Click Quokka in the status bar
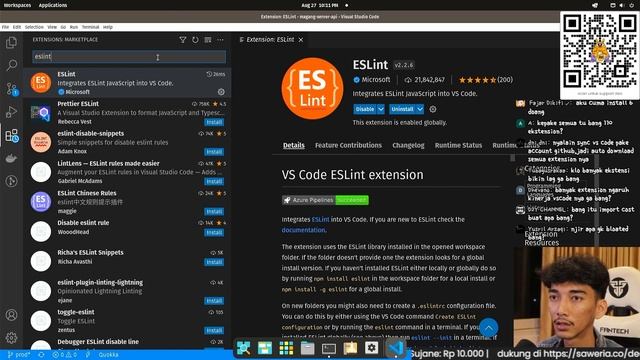 coord(109,355)
